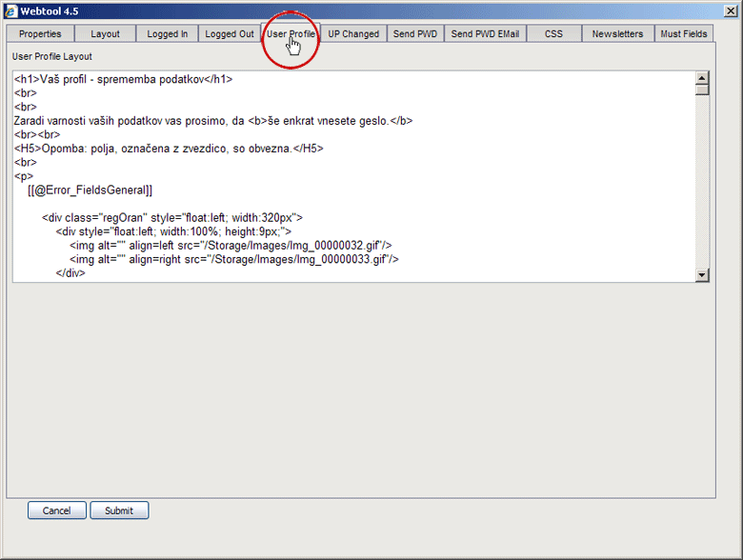The height and width of the screenshot is (560, 743).
Task: Switch to the UP Changed tab
Action: 353,33
